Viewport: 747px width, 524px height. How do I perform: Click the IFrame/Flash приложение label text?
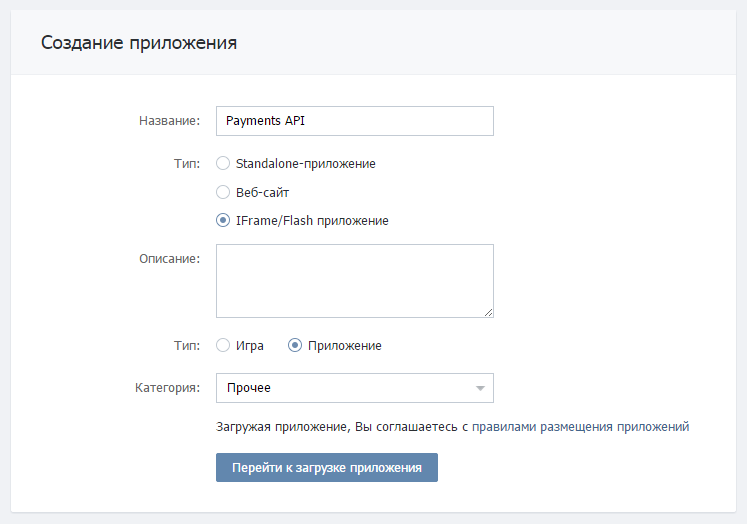point(312,220)
